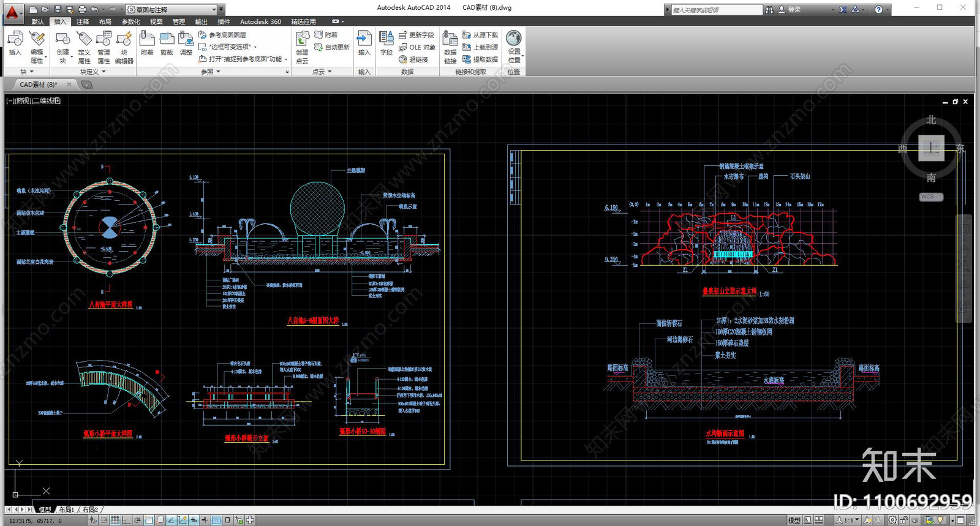980x526 pixels.
Task: Click the Save icon in quick access toolbar
Action: 58,9
